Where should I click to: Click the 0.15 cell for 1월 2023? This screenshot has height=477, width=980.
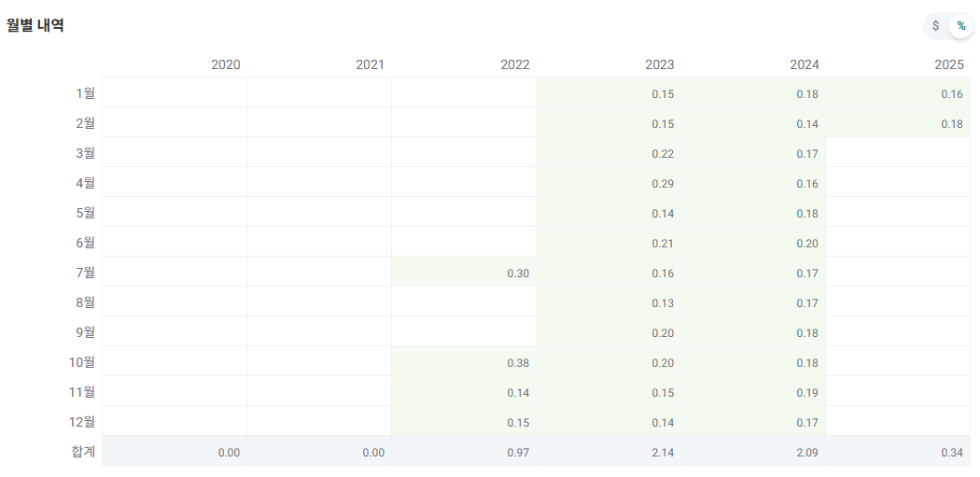(609, 93)
